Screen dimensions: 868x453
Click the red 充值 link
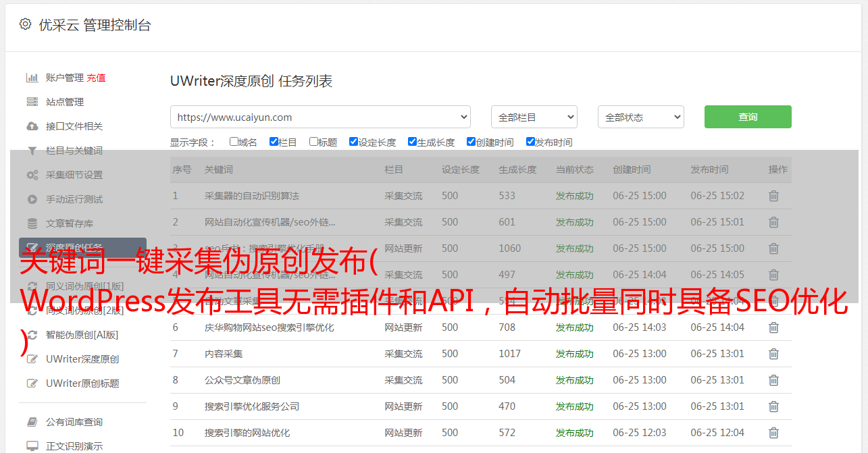tap(96, 78)
